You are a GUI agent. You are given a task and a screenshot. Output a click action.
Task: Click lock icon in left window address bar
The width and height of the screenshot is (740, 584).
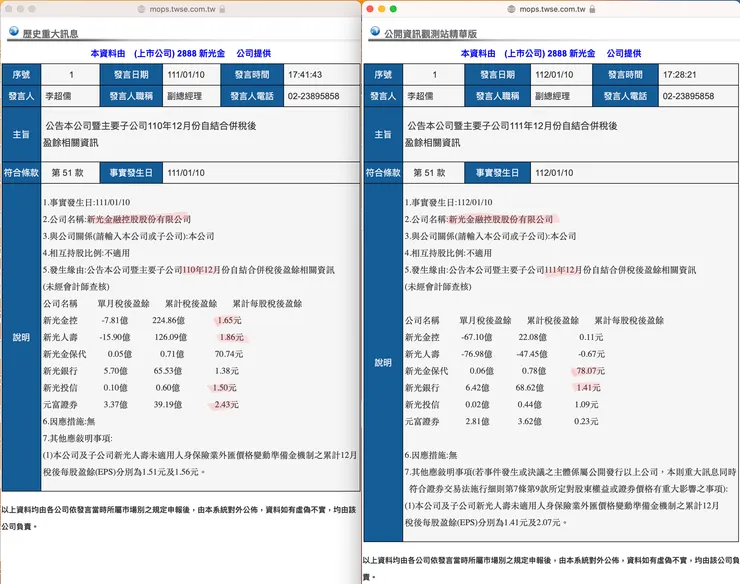point(222,9)
